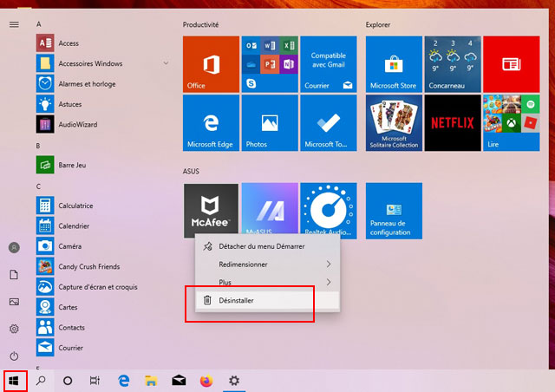Open the Lire games folder tile
This screenshot has height=392, width=555.
pos(512,123)
